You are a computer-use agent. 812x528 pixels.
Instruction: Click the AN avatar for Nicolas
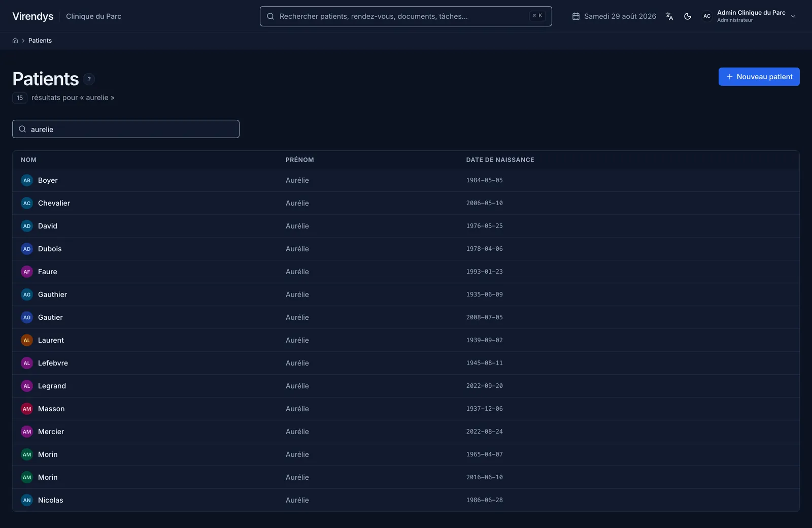(27, 500)
